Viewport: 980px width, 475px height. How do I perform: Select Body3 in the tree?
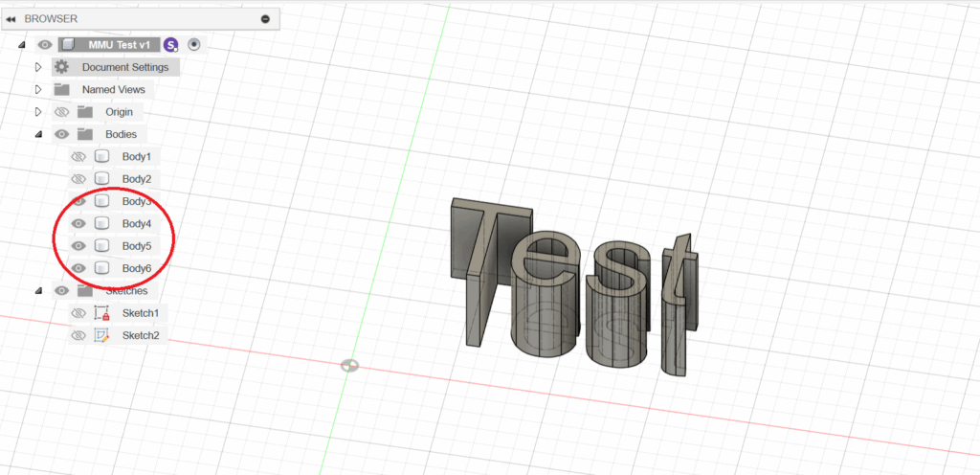tap(137, 201)
